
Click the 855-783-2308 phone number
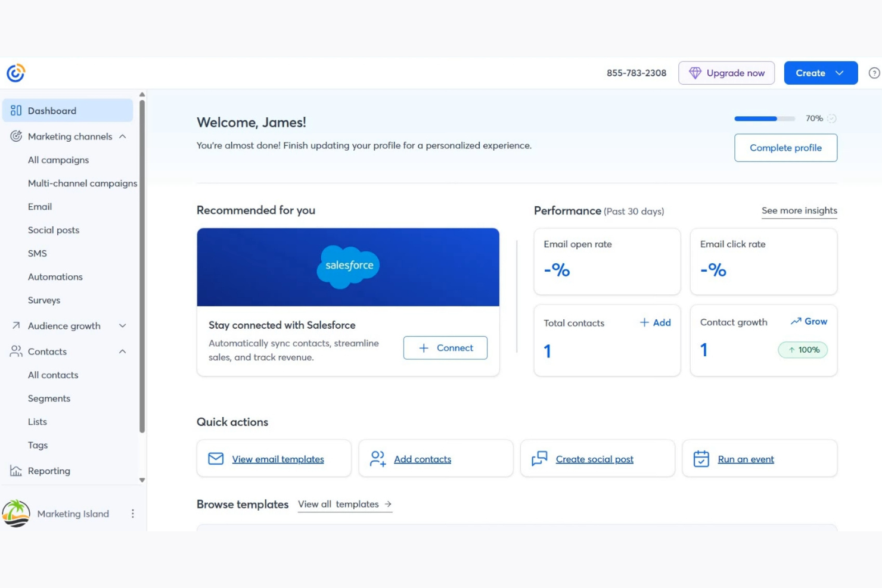(636, 73)
